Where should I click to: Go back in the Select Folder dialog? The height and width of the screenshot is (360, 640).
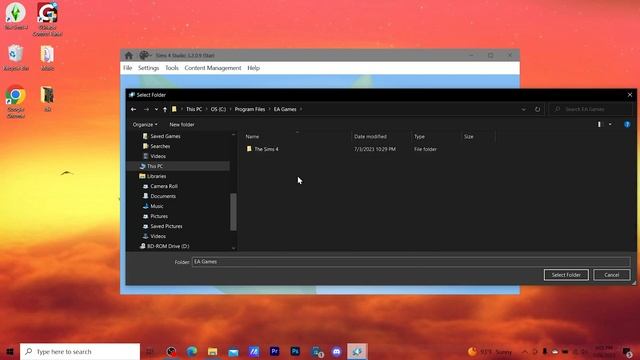click(x=133, y=109)
